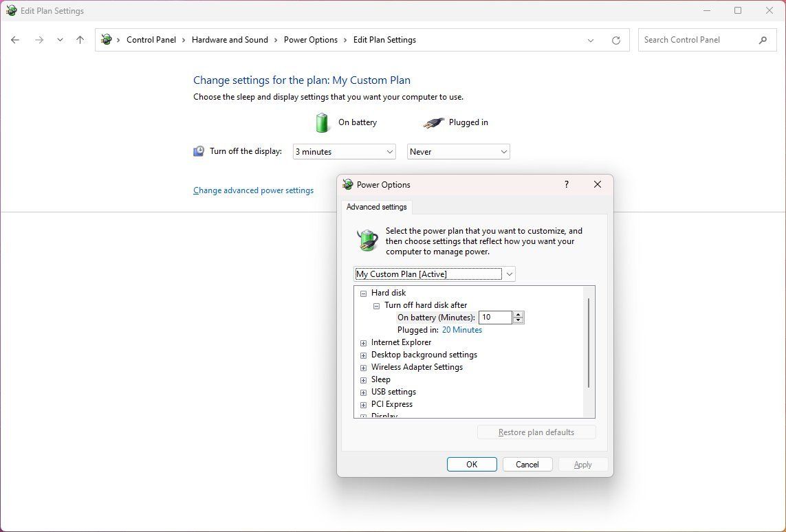This screenshot has width=786, height=532.
Task: Click the clock icon beside Turn off the display
Action: pyautogui.click(x=199, y=151)
